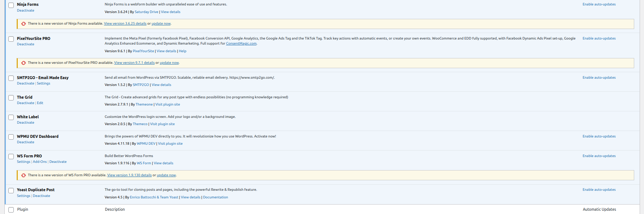Open WS Form PRO Add-Ons link
This screenshot has height=214, width=644.
pyautogui.click(x=40, y=162)
